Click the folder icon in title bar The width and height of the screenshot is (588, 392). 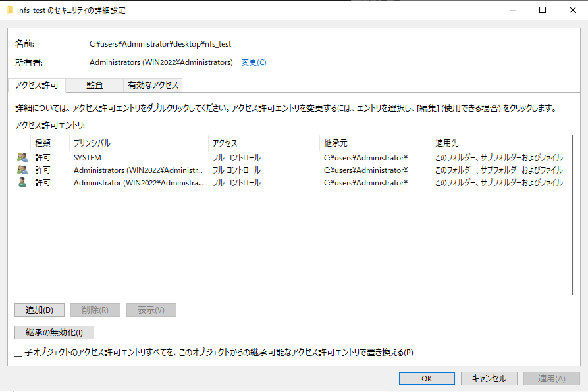click(x=10, y=10)
